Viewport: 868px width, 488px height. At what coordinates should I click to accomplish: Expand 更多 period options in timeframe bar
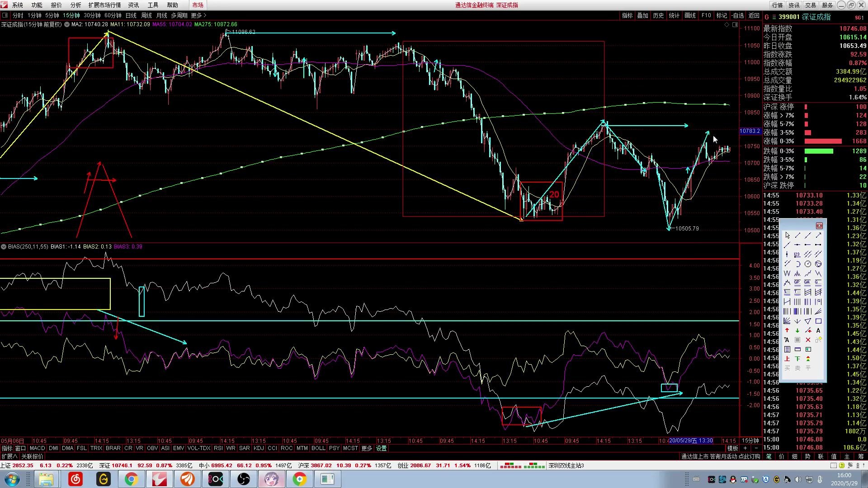[198, 15]
